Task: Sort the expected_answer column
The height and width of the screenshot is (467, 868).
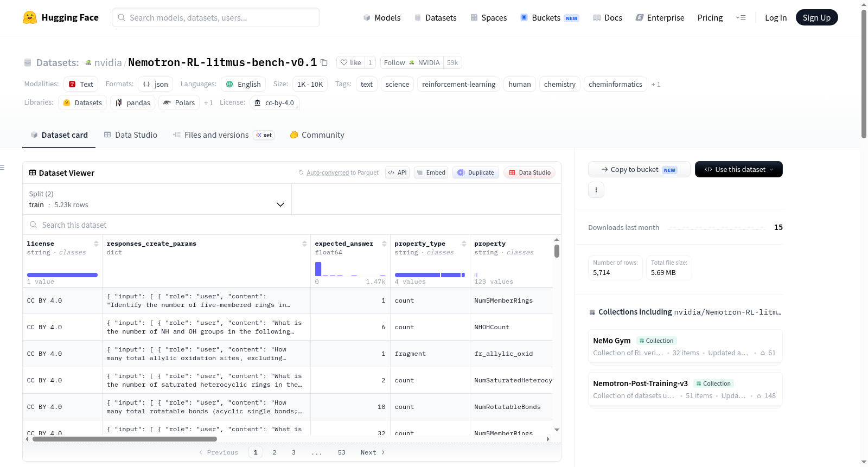Action: [385, 244]
